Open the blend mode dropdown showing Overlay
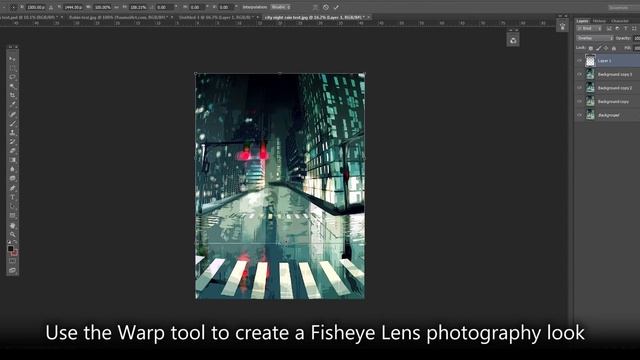This screenshot has height=360, width=640. [x=595, y=38]
